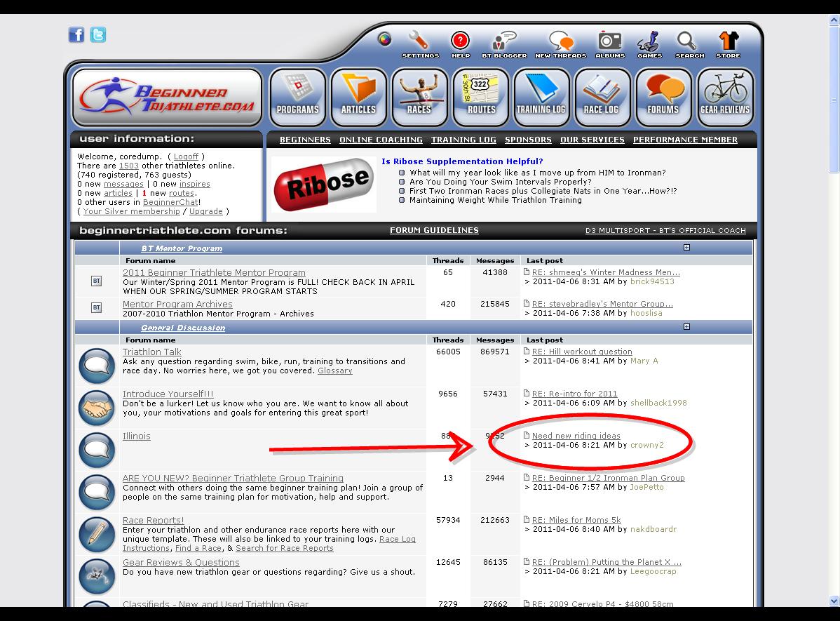Open Your Silver membership link
Image resolution: width=840 pixels, height=621 pixels.
tap(131, 211)
